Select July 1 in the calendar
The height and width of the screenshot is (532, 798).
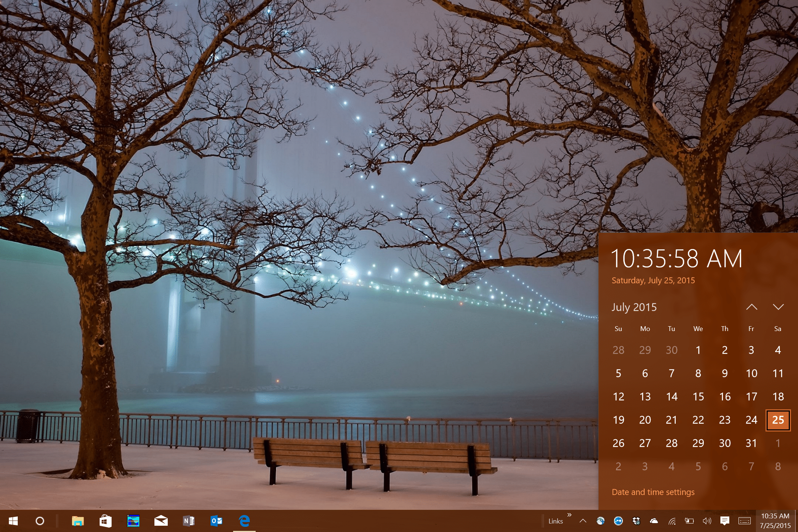pos(698,350)
